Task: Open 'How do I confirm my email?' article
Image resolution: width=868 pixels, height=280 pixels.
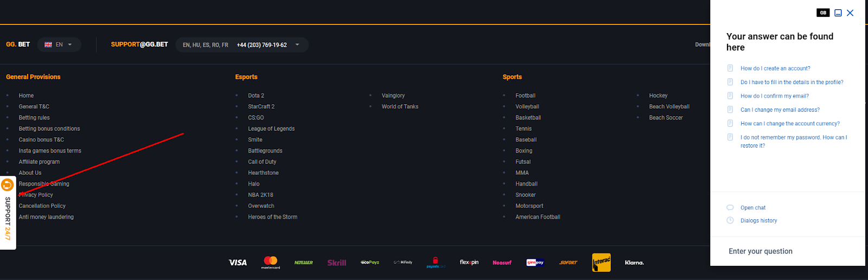Action: point(775,96)
